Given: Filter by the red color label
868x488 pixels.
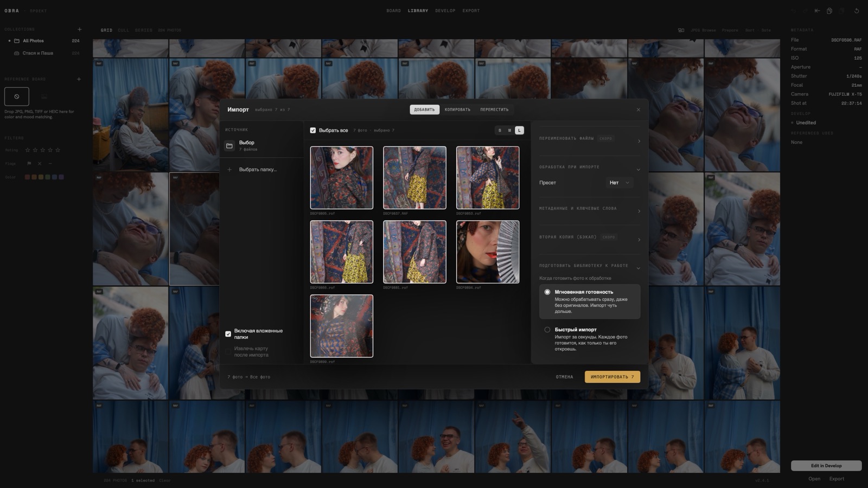Looking at the screenshot, I should pos(28,177).
